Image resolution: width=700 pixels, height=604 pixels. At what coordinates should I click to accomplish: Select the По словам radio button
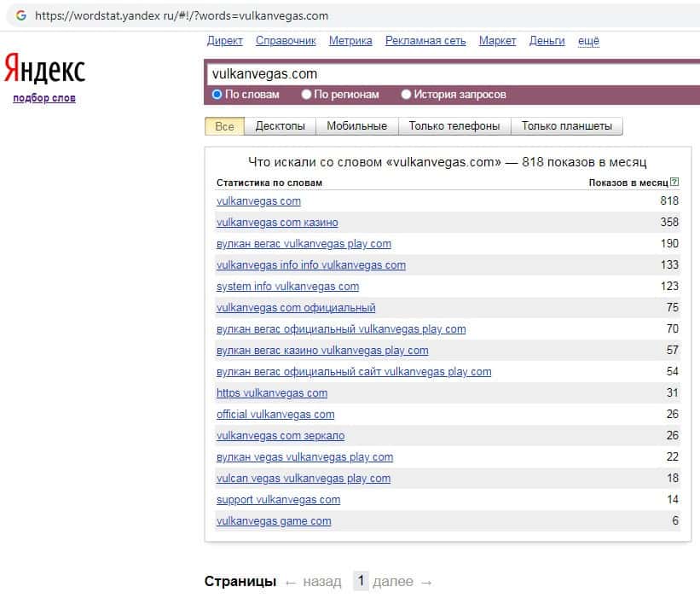pos(217,95)
